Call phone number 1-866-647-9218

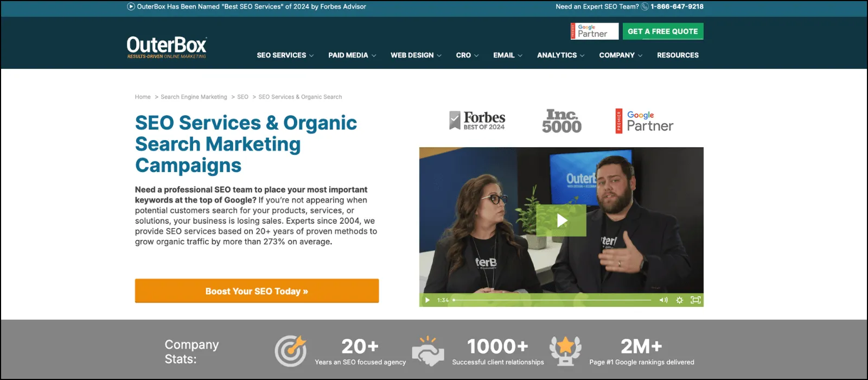coord(677,7)
